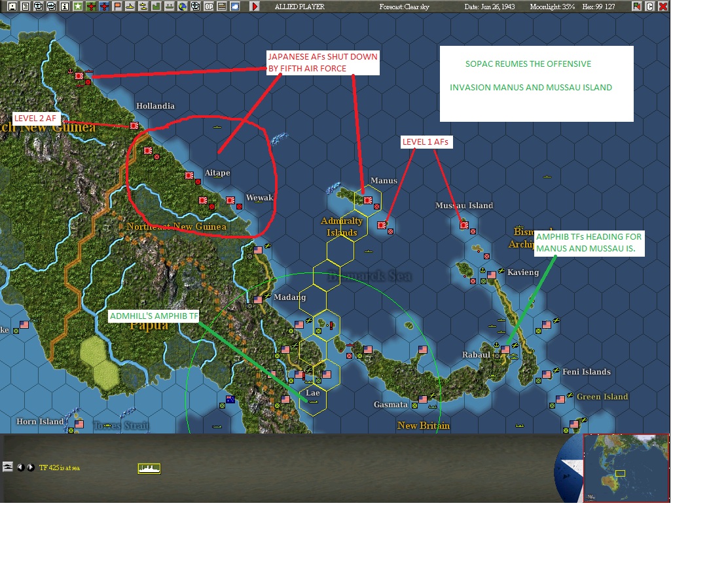Click the white info 'i' toolbar icon
Screen dimensions: 709x588
coord(65,7)
